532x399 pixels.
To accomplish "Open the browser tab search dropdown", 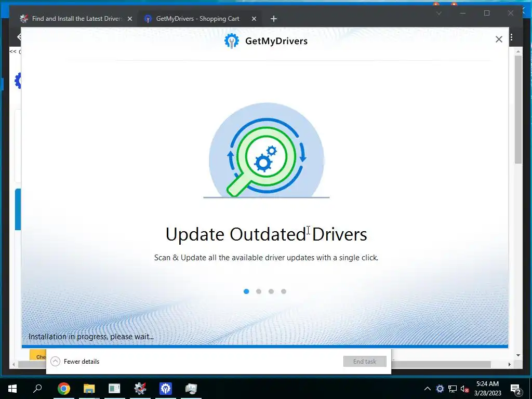I will 438,13.
